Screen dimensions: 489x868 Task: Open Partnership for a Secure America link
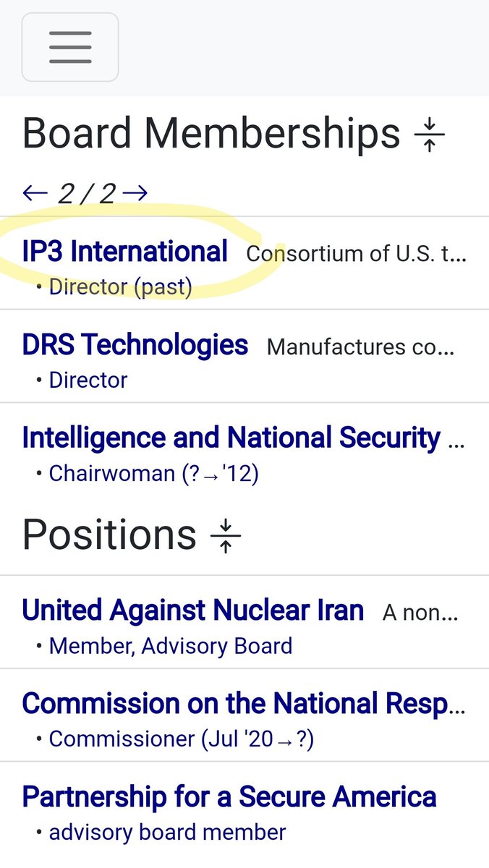pyautogui.click(x=229, y=796)
